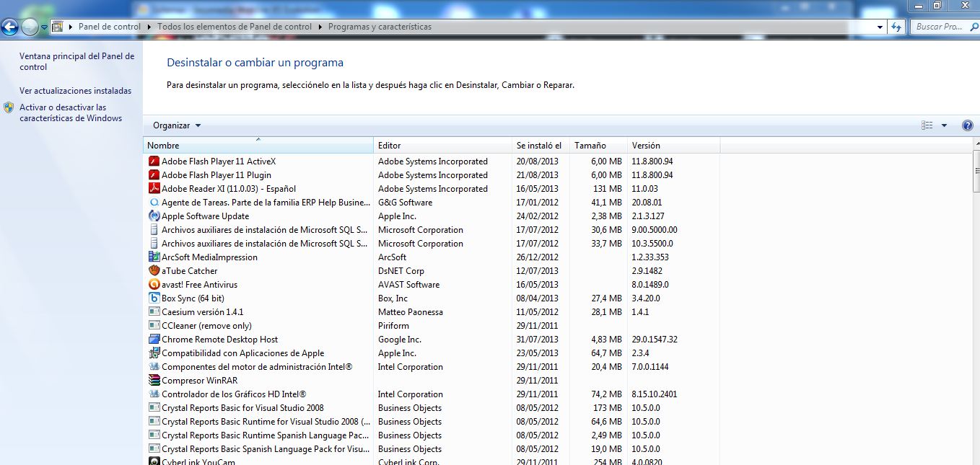Image resolution: width=980 pixels, height=465 pixels.
Task: Open Ver actualizaciones instaladas
Action: coord(76,90)
